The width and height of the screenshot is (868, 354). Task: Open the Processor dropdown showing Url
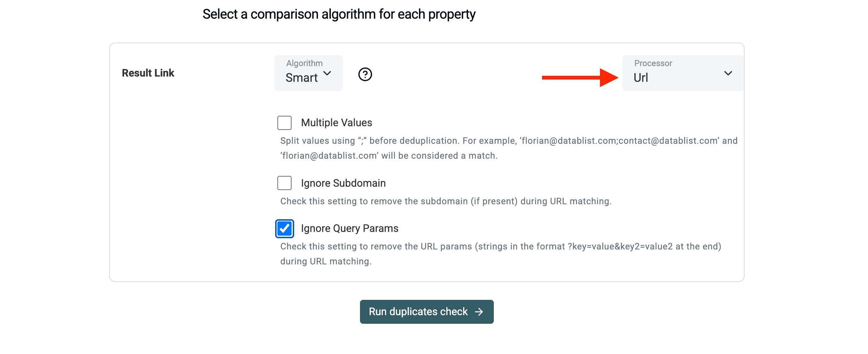click(682, 73)
